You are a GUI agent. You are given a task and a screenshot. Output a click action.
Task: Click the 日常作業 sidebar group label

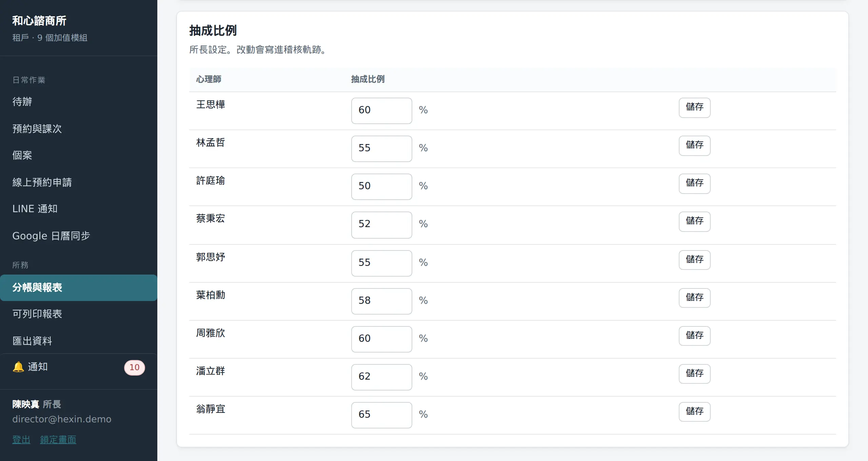pos(29,80)
